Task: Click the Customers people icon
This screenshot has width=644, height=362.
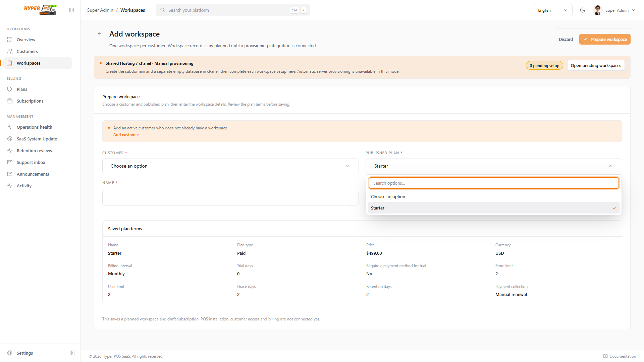Action: tap(10, 51)
